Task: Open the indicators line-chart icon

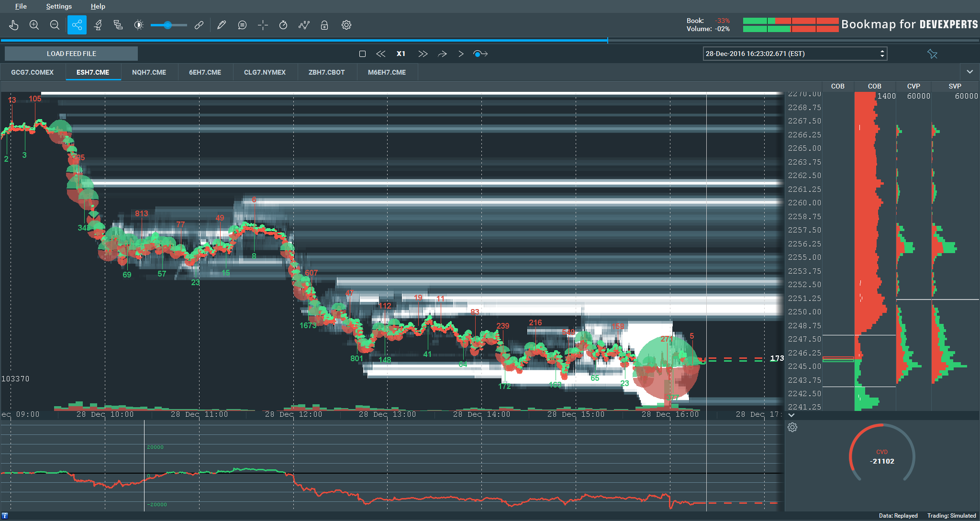Action: pos(304,25)
